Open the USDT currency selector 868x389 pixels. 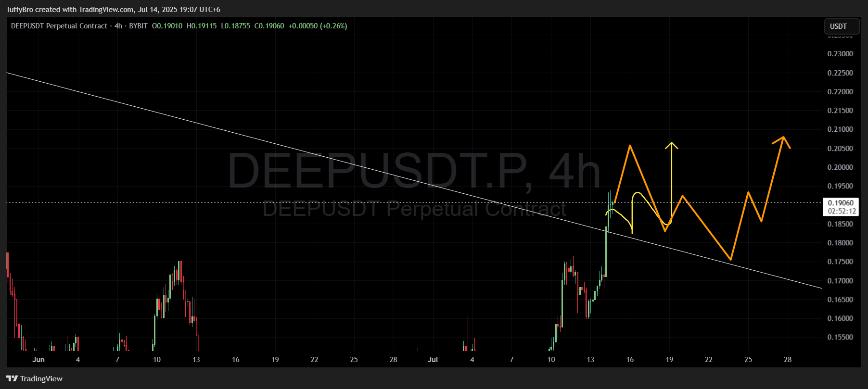point(842,26)
